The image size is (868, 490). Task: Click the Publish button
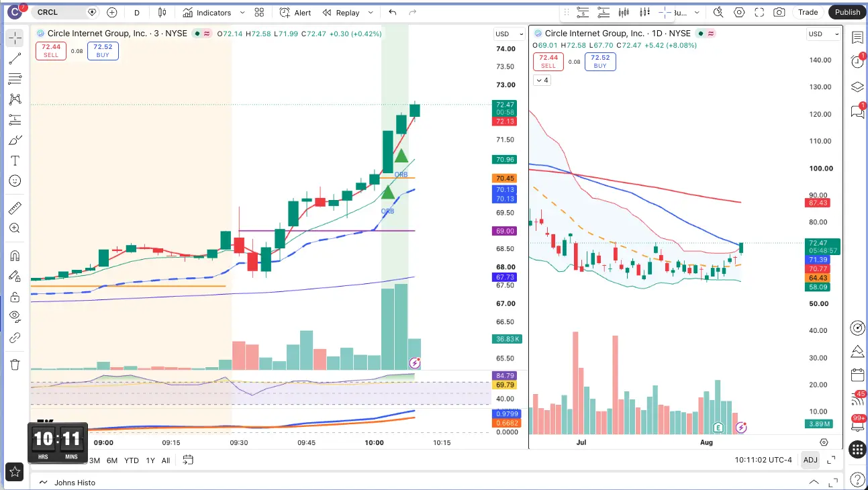pos(847,12)
